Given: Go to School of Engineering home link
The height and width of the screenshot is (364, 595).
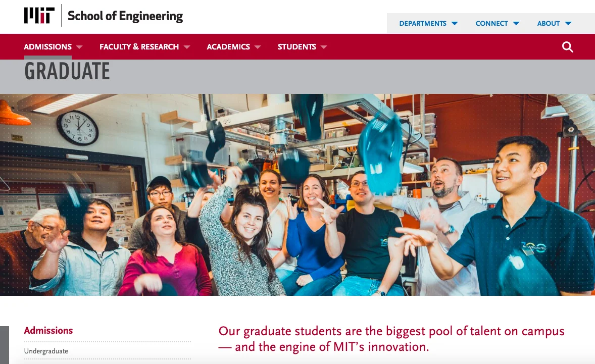Looking at the screenshot, I should [x=125, y=16].
